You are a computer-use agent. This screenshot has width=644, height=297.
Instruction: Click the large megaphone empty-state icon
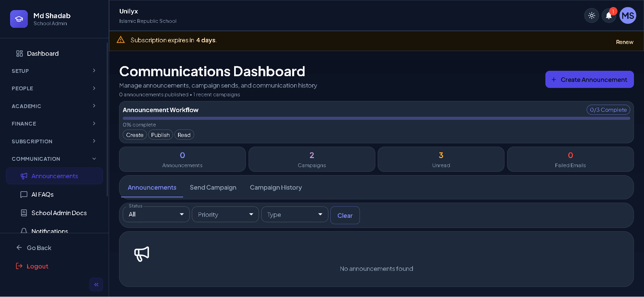142,254
